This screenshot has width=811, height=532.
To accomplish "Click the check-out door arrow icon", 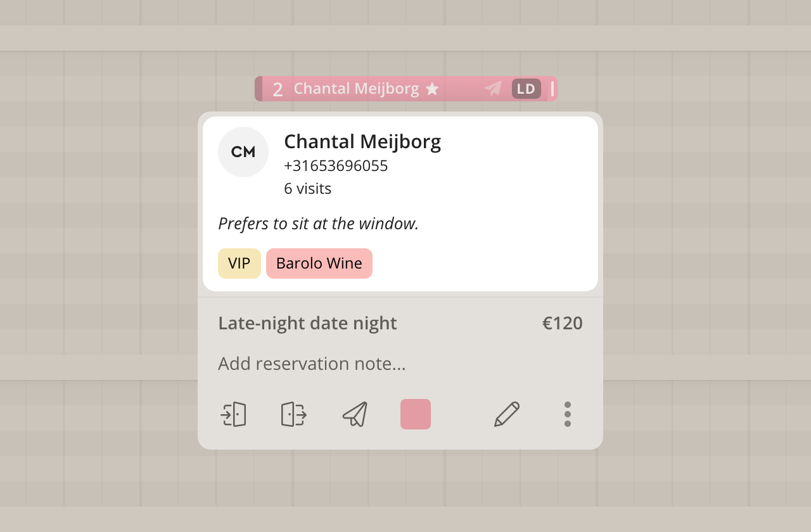I will pos(294,414).
